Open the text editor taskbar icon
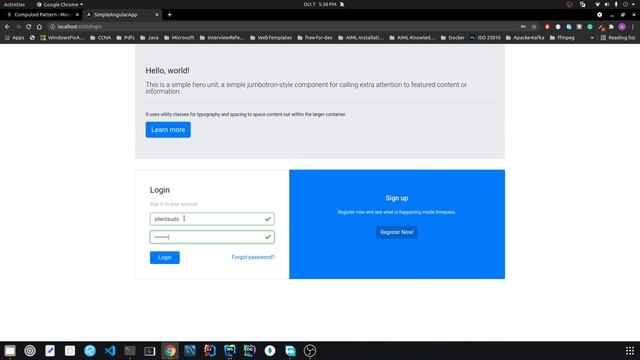Image resolution: width=640 pixels, height=360 pixels. coord(50,351)
